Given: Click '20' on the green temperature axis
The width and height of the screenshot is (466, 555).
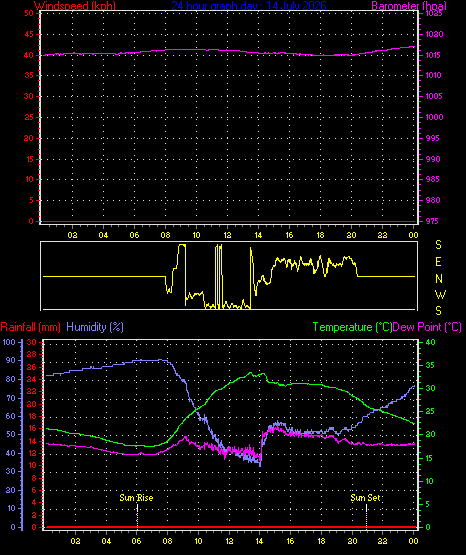Looking at the screenshot, I should [430, 435].
